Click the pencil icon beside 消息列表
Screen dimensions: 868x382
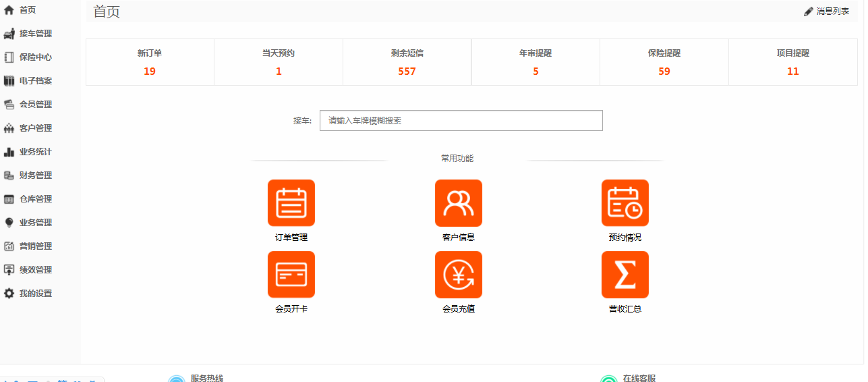(809, 11)
